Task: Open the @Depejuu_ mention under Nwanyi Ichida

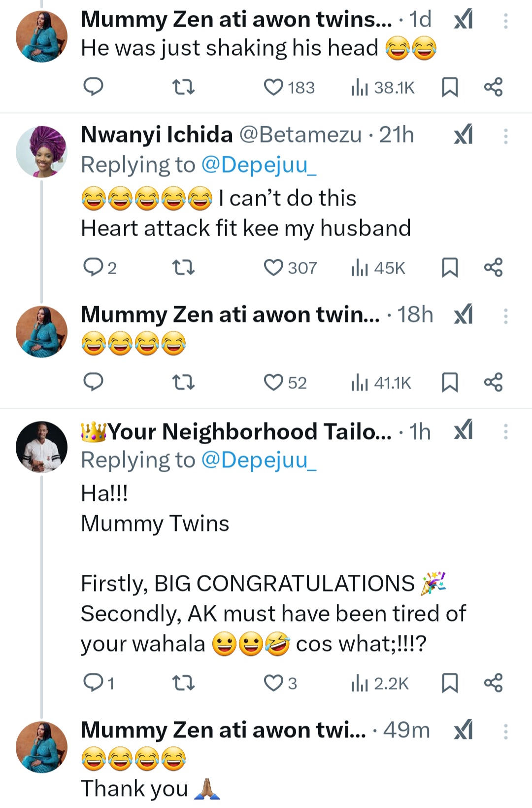Action: 259,165
